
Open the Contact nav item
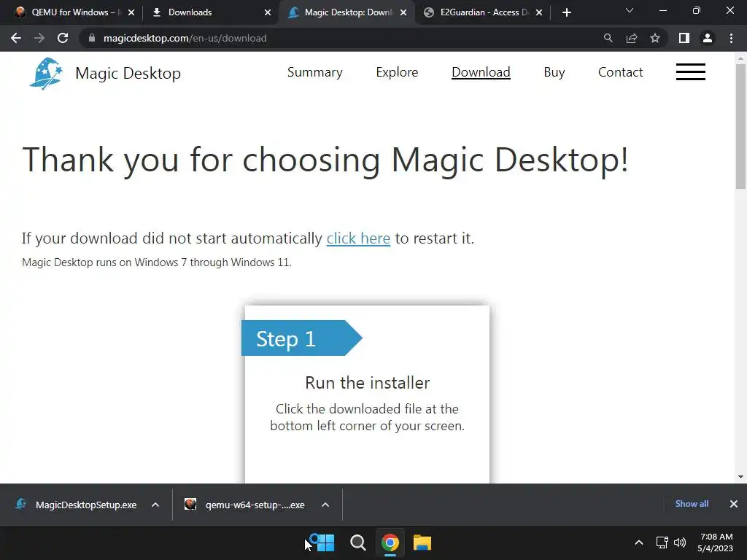(x=620, y=72)
